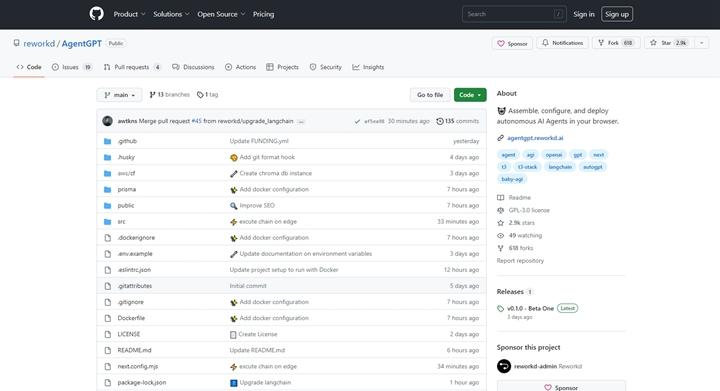The image size is (720, 391).
Task: Click the forks icon in About
Action: coord(501,248)
